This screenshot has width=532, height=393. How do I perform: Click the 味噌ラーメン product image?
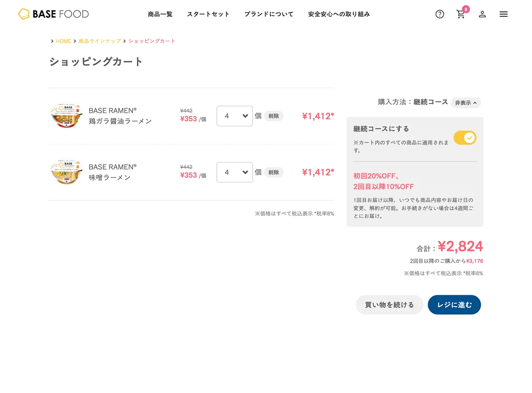pyautogui.click(x=66, y=172)
